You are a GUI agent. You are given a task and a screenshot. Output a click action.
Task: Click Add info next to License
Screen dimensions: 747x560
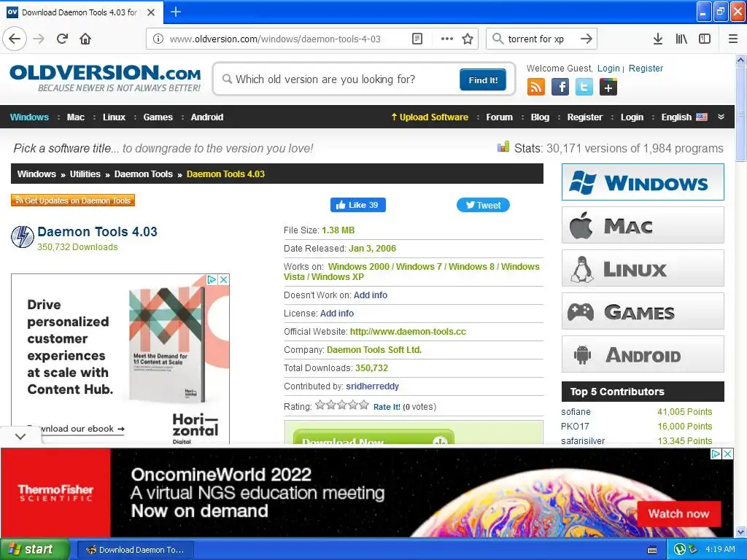(337, 314)
